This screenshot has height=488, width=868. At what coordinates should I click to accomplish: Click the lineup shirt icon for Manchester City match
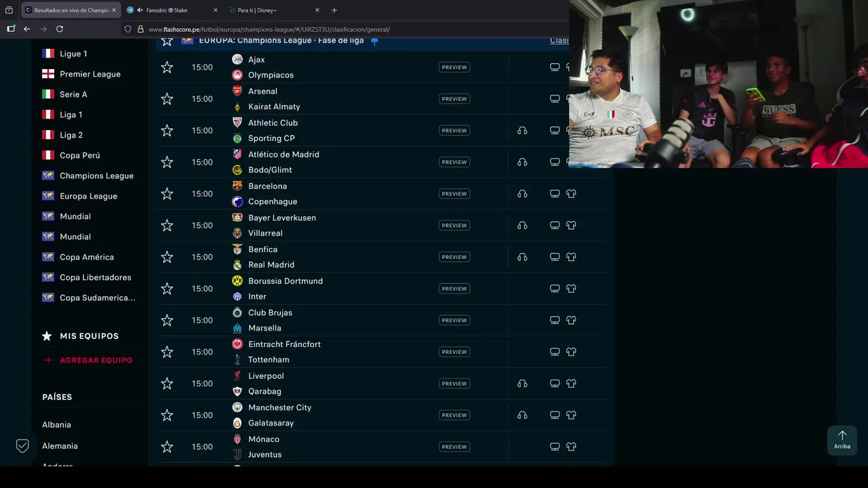tap(571, 415)
